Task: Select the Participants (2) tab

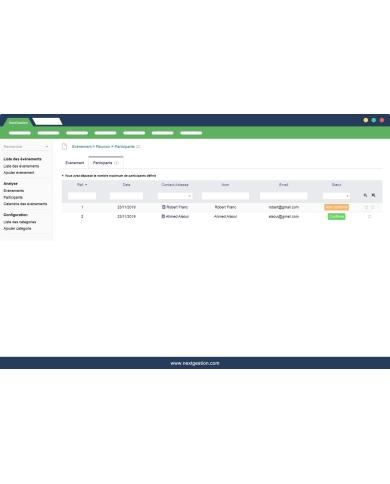Action: point(106,163)
